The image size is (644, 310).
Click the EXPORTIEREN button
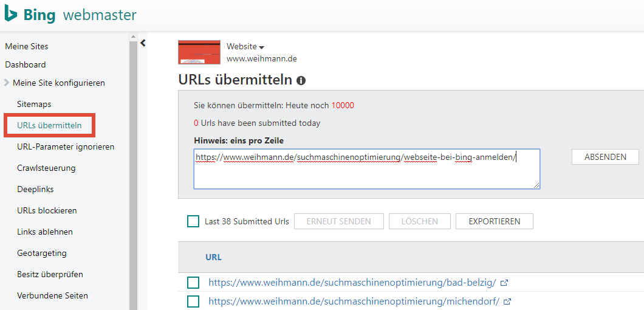[495, 221]
